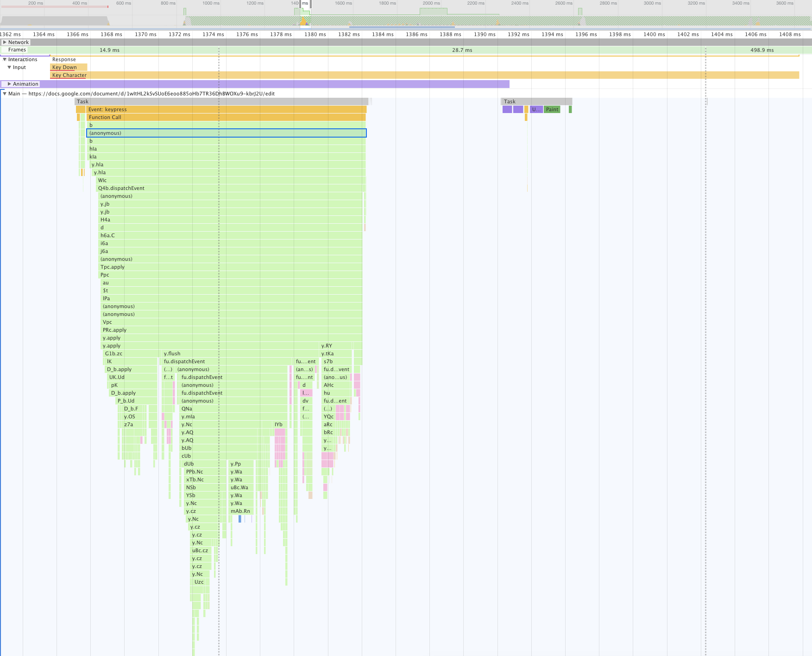Click the 14.9 ms frame
This screenshot has width=812, height=656.
(109, 50)
